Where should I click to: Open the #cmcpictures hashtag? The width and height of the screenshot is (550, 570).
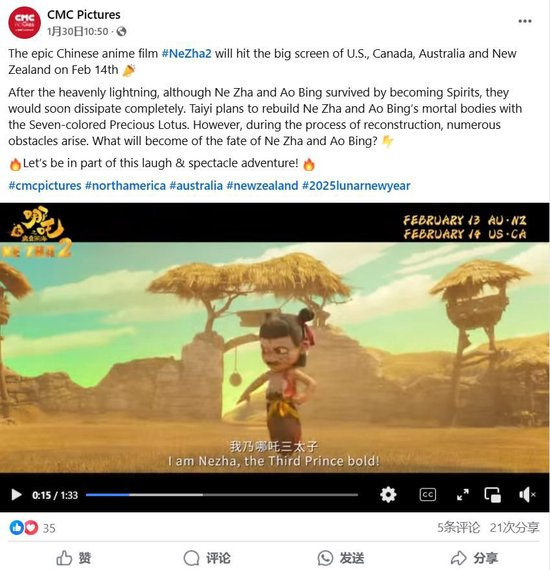tap(45, 186)
